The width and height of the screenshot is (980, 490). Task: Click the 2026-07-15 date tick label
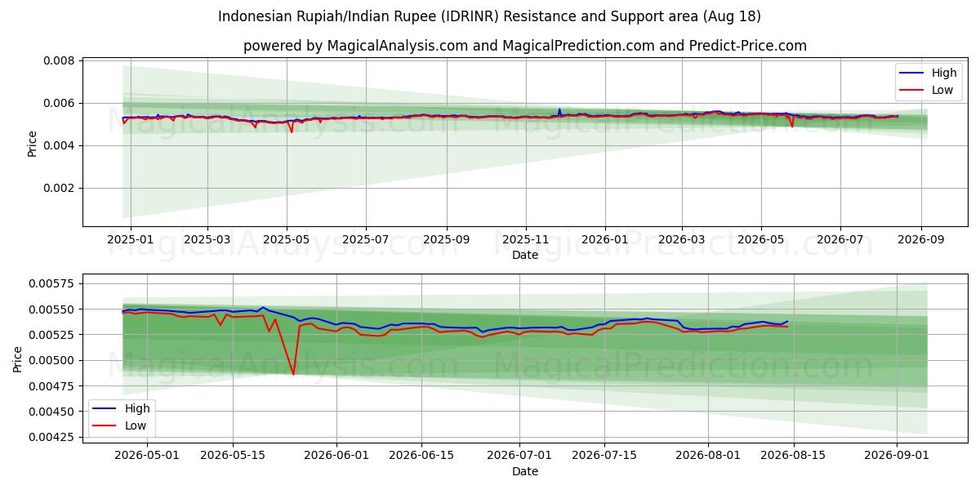(605, 456)
